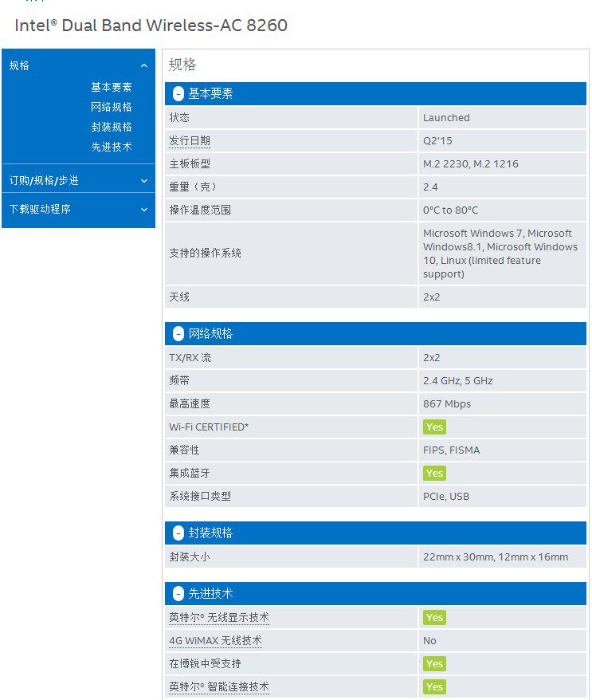Click the 操作温度范围 row label
The image size is (592, 700).
pyautogui.click(x=200, y=210)
